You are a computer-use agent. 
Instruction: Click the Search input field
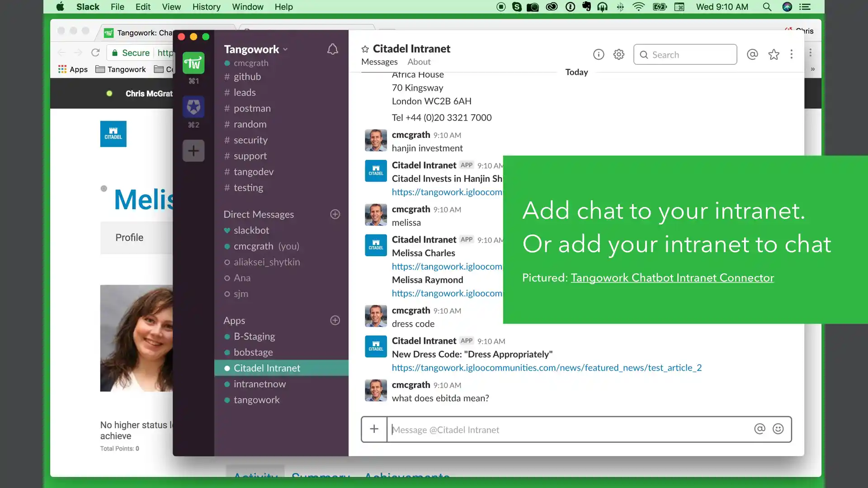click(x=685, y=55)
